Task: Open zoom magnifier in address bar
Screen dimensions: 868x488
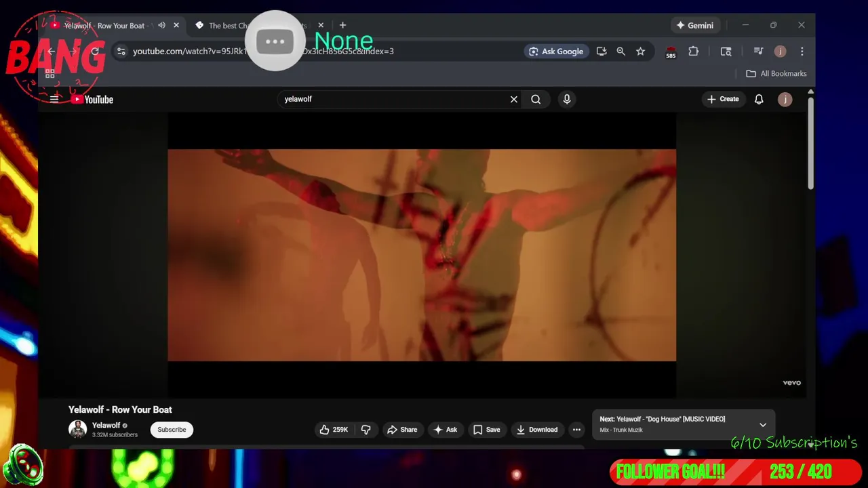Action: pos(620,52)
